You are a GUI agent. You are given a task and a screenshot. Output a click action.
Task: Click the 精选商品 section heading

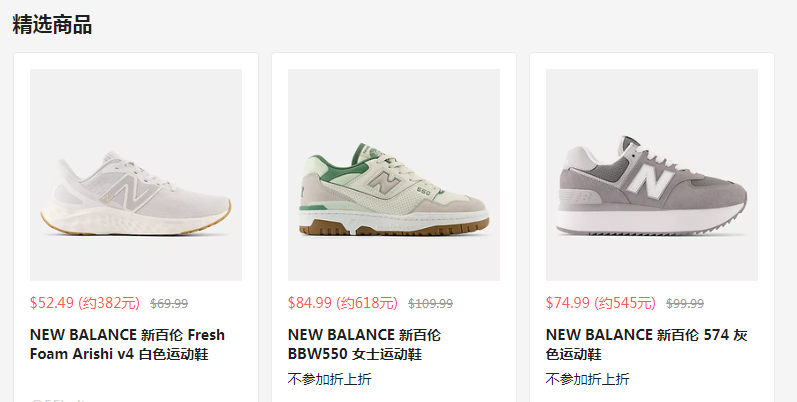(52, 24)
